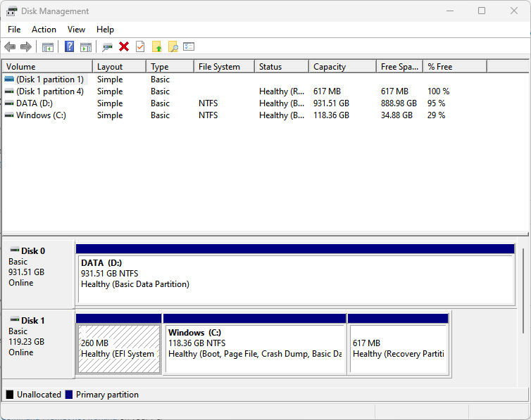Select the Windows (C:) partition block

click(254, 348)
